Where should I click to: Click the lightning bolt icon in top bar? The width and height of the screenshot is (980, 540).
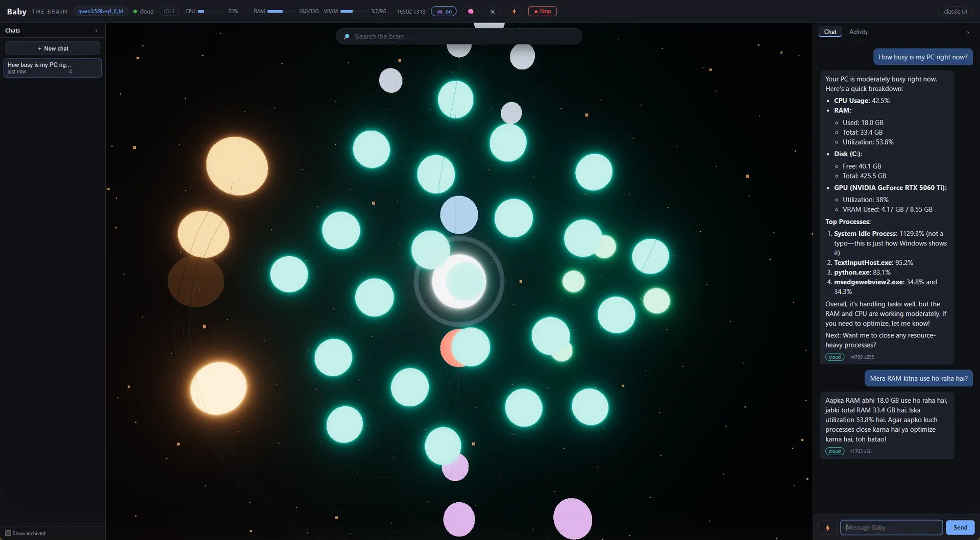pos(514,11)
